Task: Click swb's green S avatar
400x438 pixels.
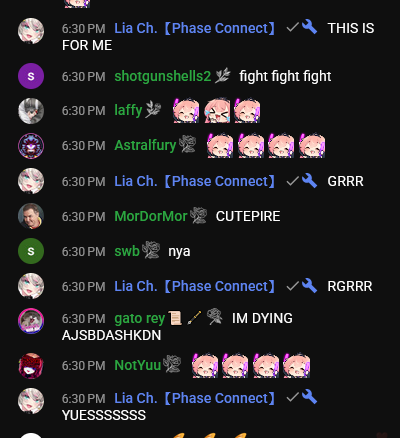Action: pos(31,251)
